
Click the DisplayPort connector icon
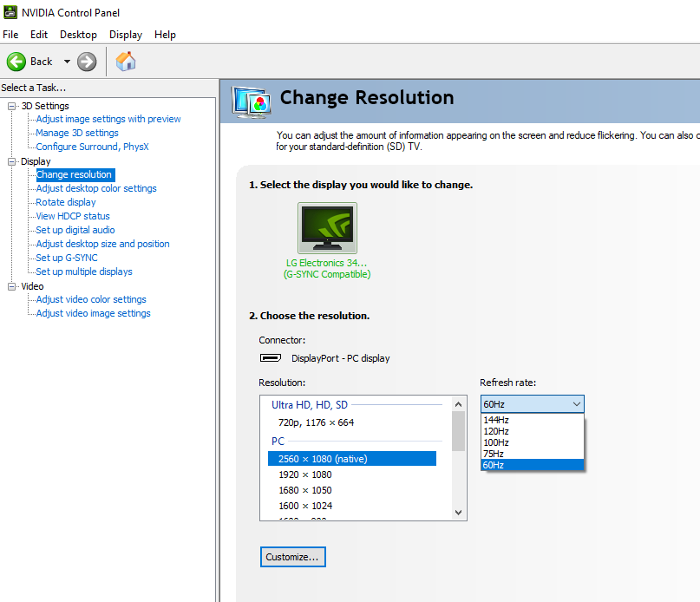point(271,357)
